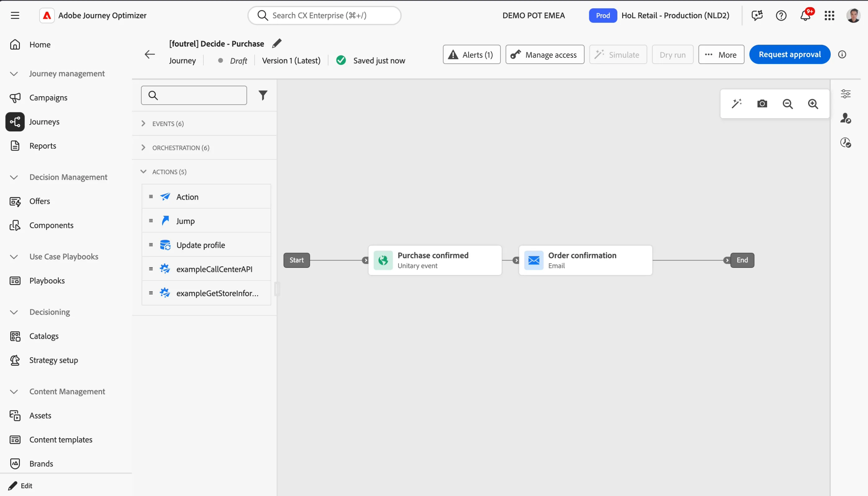
Task: Select the Purchase confirmed event node
Action: (435, 260)
